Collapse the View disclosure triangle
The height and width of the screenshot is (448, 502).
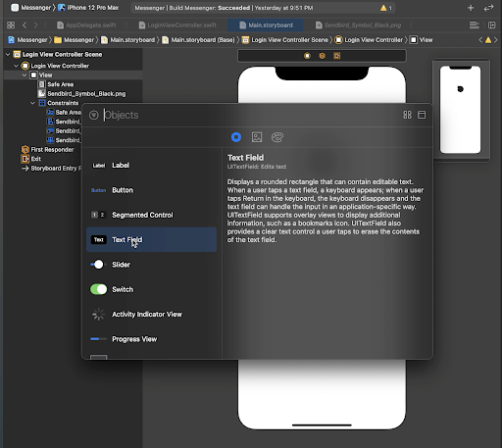25,75
